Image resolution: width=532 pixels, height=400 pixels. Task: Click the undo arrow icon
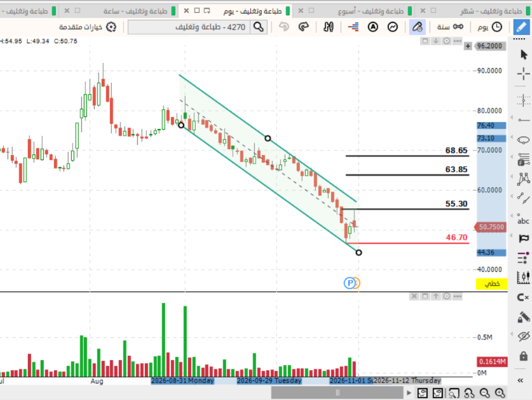(283, 27)
